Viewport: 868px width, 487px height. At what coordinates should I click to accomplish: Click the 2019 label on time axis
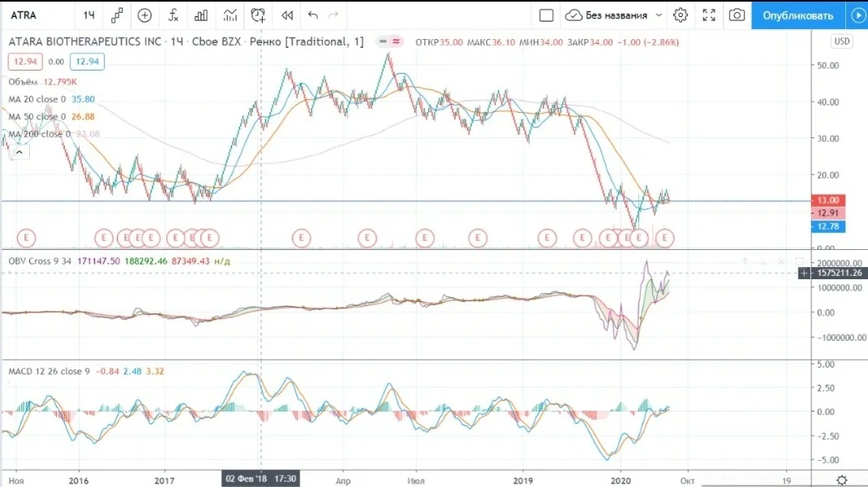(x=522, y=481)
